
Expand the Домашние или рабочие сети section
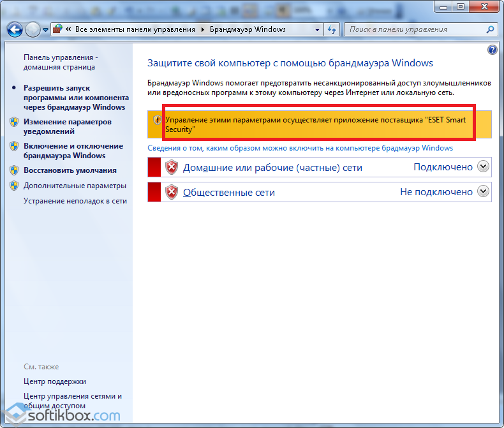click(x=483, y=167)
